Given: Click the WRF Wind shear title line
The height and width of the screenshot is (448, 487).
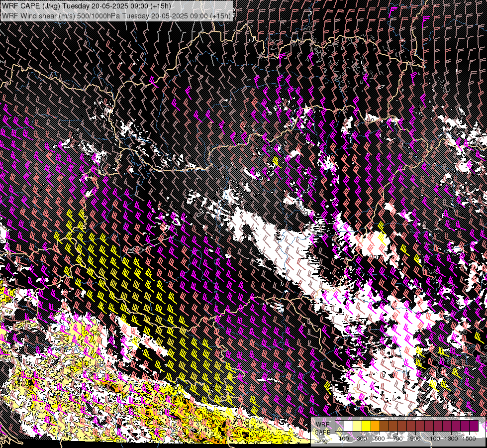Looking at the screenshot, I should tap(116, 16).
